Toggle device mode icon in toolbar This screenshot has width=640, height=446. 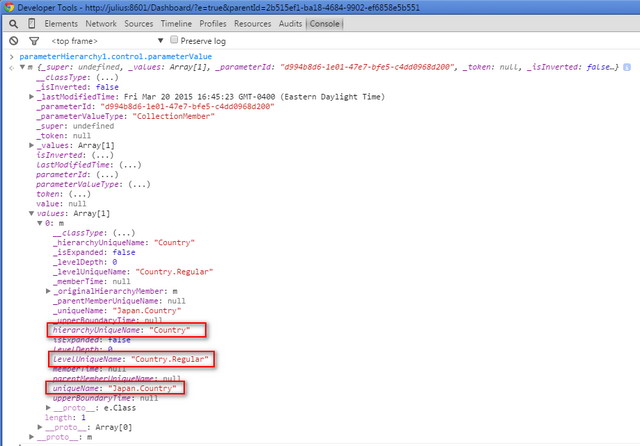coord(30,23)
